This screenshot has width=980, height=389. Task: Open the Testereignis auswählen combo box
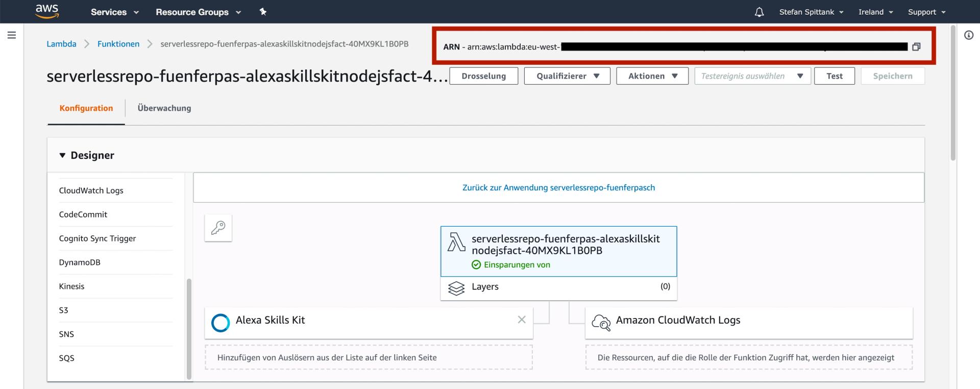point(752,76)
